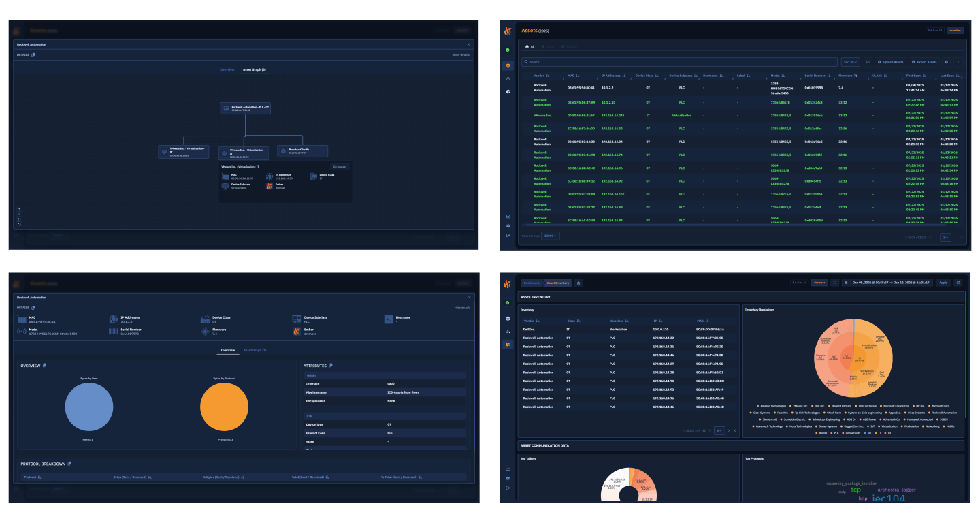Click the refresh icon beside the Apply button
The height and width of the screenshot is (523, 980).
(958, 282)
